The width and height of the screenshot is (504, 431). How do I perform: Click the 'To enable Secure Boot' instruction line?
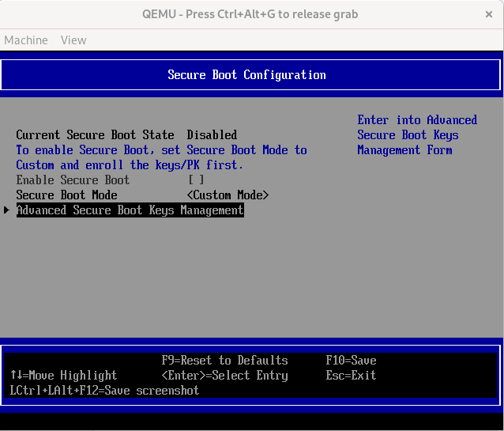tap(161, 150)
